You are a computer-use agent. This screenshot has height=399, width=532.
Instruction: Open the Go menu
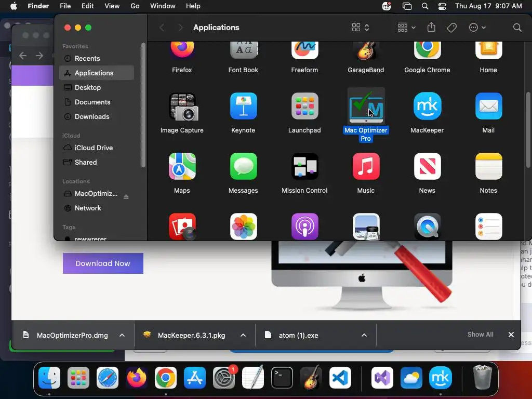pos(135,6)
